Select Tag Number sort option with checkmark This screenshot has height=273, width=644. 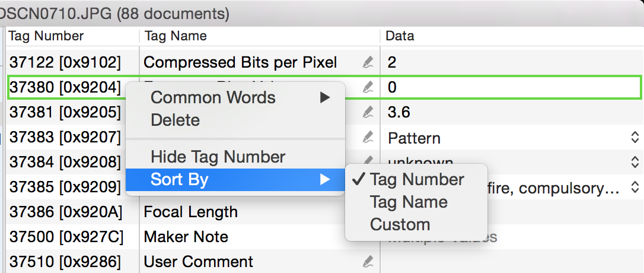[x=416, y=179]
